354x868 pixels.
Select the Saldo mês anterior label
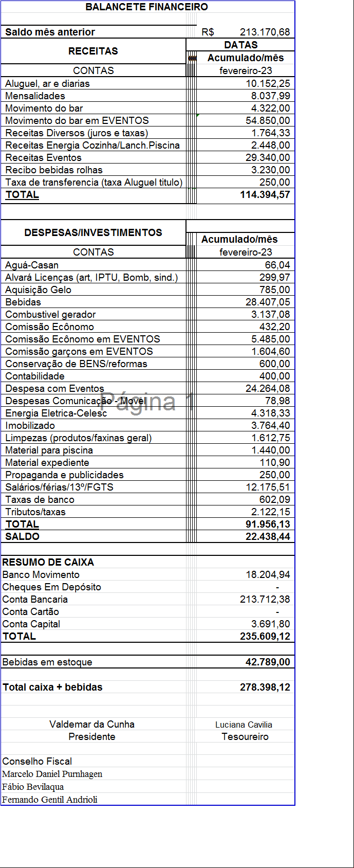pyautogui.click(x=50, y=32)
